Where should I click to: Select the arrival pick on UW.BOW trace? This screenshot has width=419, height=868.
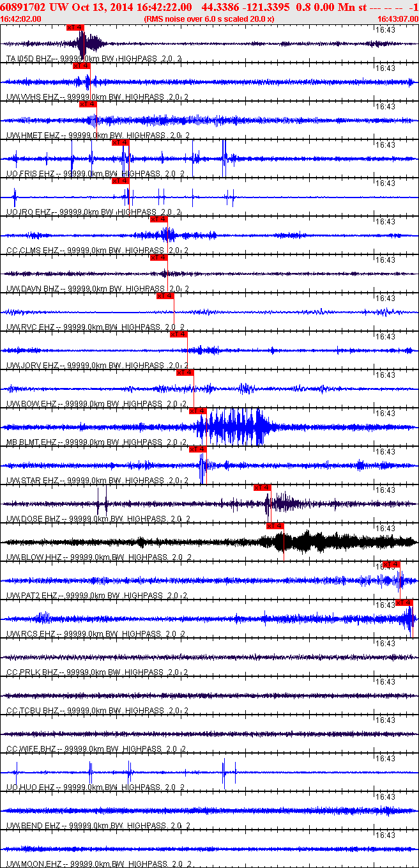pos(185,373)
